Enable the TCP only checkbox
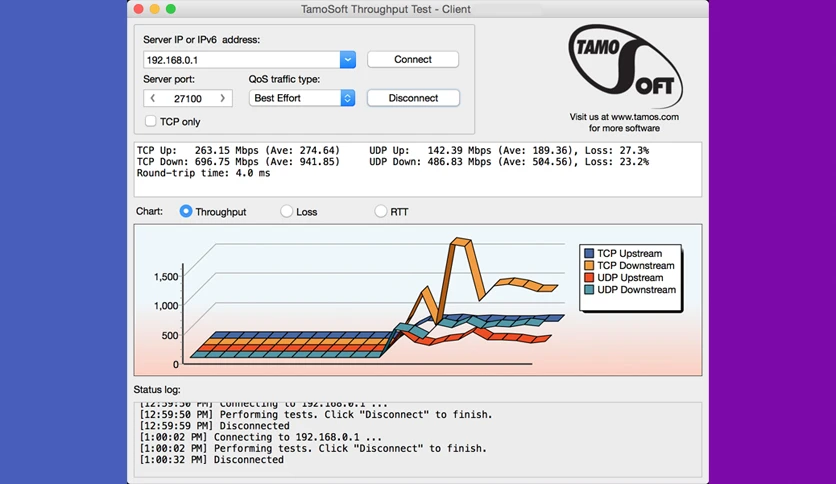 pyautogui.click(x=151, y=122)
